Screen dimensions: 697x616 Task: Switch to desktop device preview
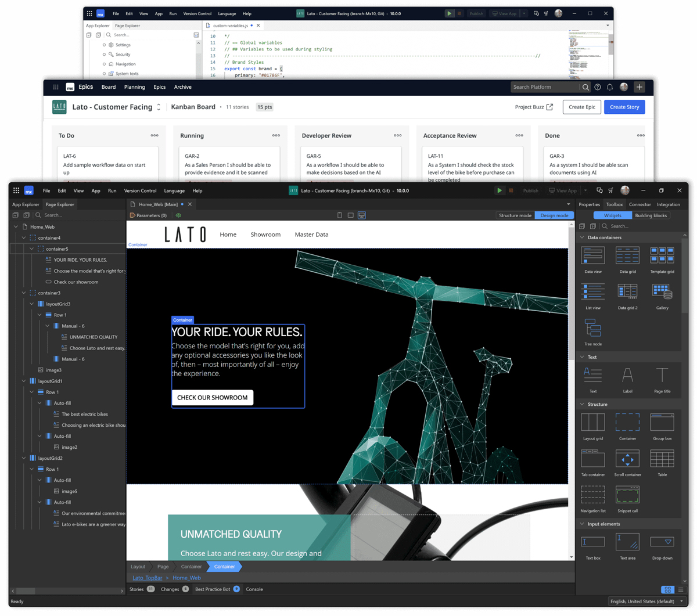coord(362,215)
